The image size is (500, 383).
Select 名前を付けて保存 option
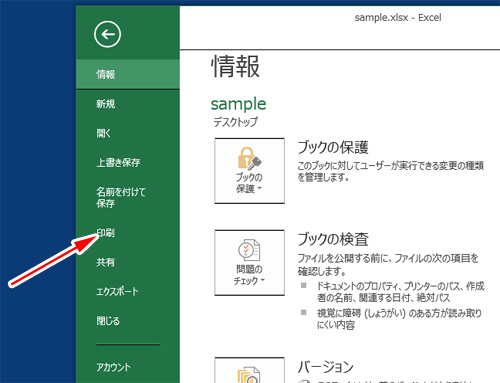coord(128,197)
